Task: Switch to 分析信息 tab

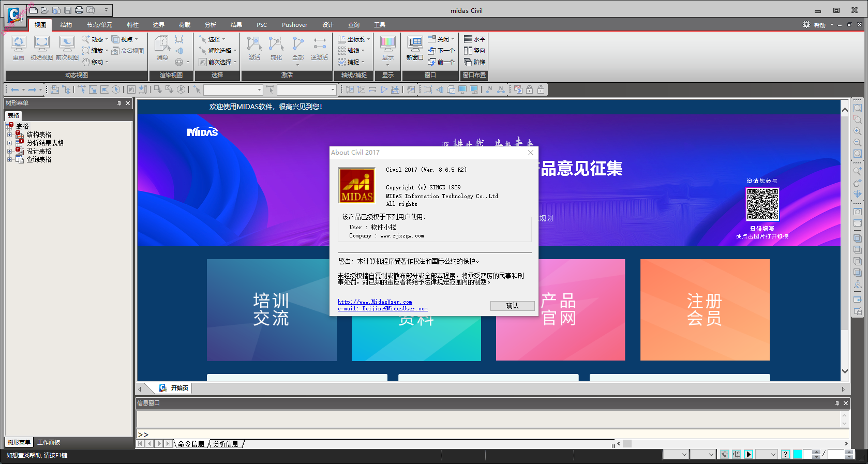Action: coord(226,444)
